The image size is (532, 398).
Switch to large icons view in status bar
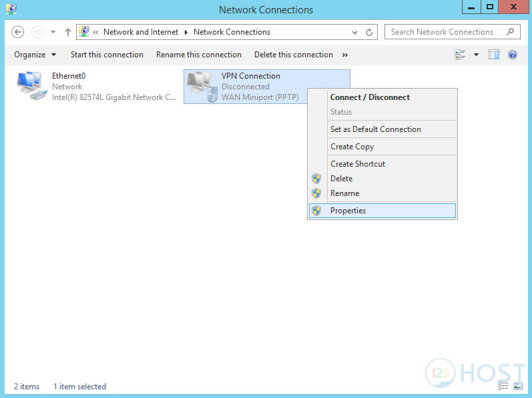518,385
